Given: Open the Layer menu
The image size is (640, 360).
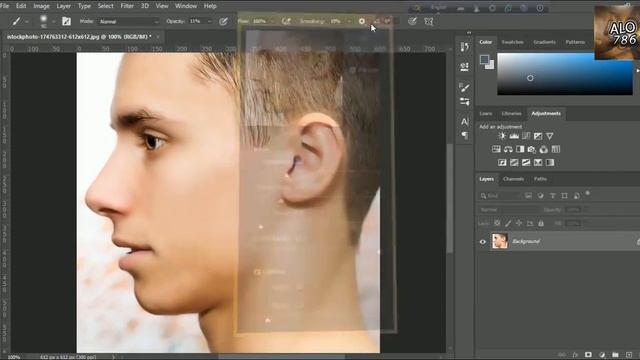Looking at the screenshot, I should (x=64, y=6).
